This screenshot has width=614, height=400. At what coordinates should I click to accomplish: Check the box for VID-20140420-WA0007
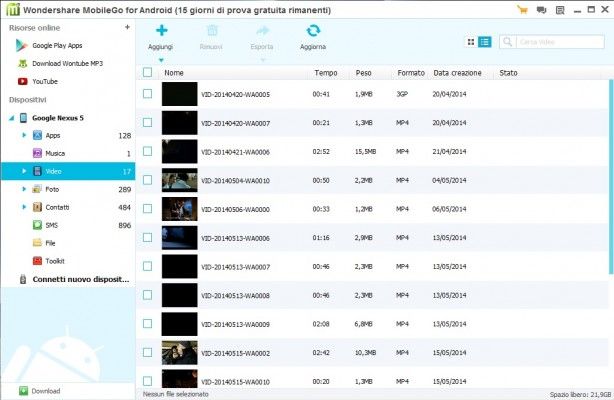(x=148, y=123)
